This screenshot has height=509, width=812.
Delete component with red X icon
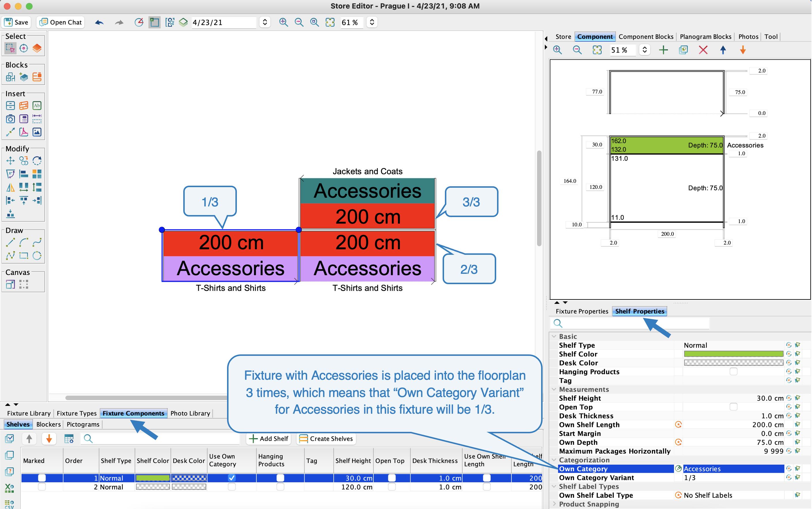tap(703, 50)
